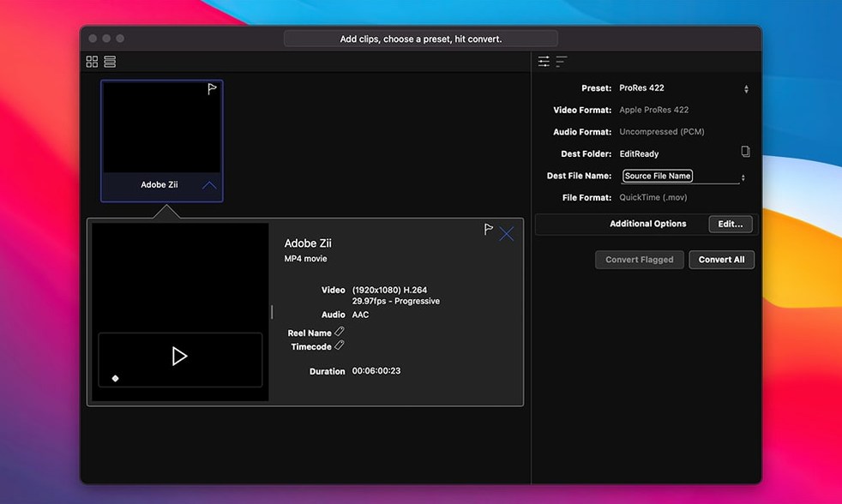Click the Duration value 00:06:00:23

point(376,371)
